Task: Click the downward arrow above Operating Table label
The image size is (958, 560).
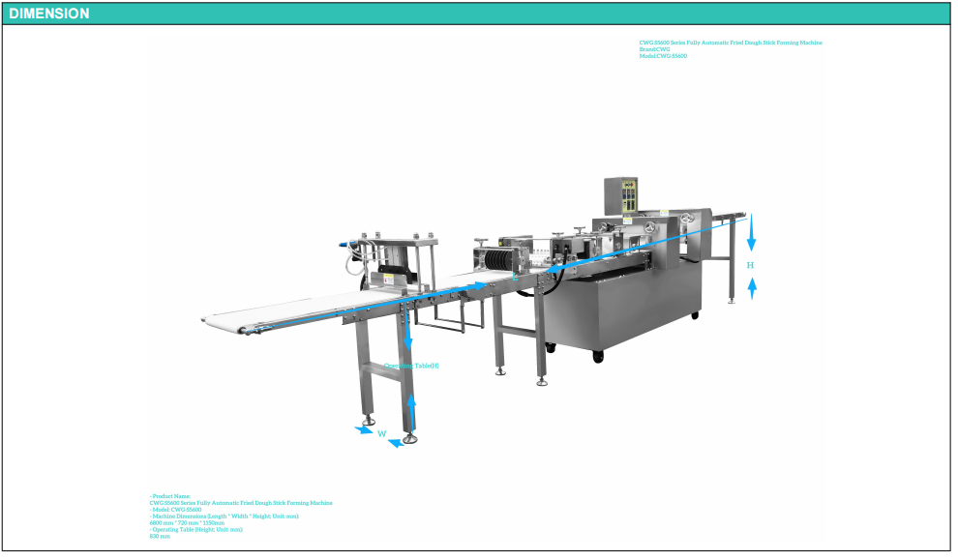Action: [x=409, y=338]
